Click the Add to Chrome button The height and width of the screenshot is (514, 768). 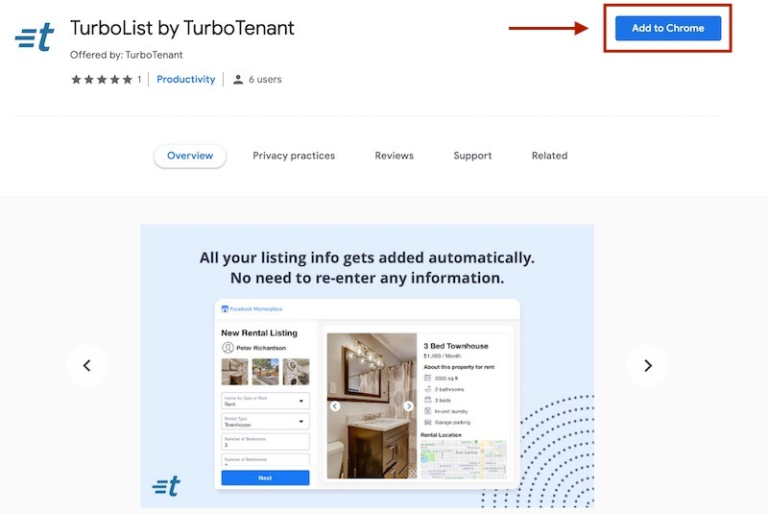pos(668,28)
